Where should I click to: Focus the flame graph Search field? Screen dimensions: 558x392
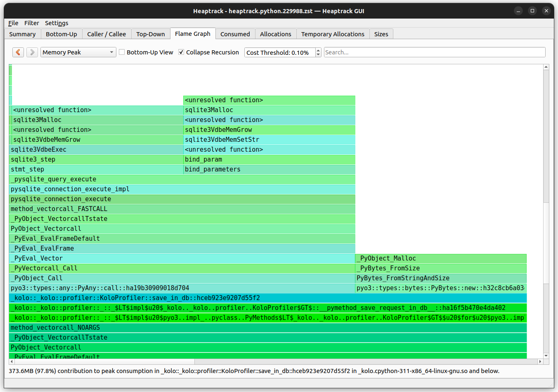coord(435,52)
